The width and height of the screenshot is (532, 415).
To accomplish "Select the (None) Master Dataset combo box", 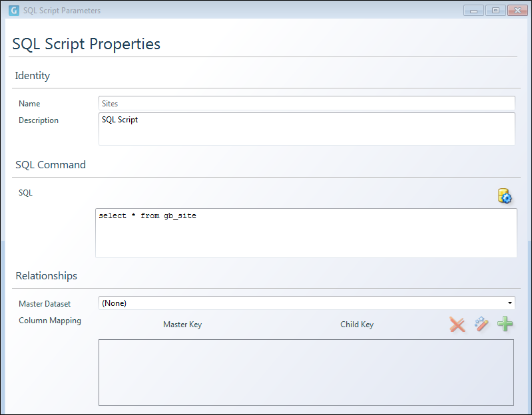I will tap(307, 303).
